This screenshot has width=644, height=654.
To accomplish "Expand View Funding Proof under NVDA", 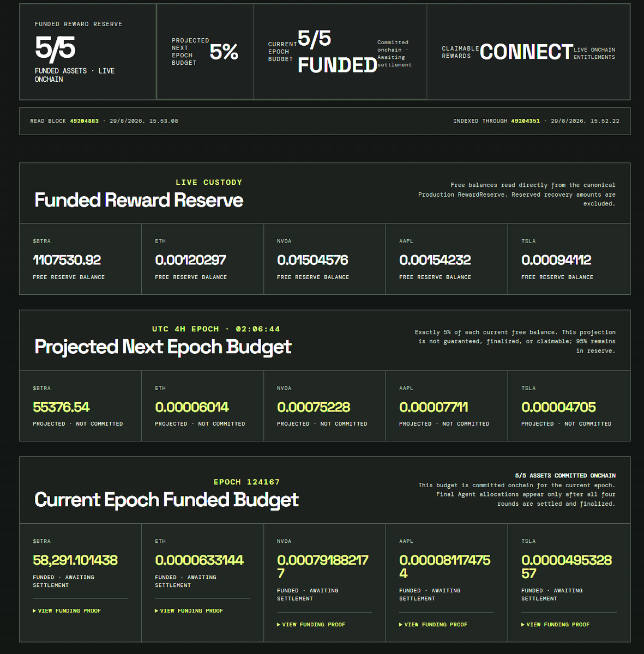I will pyautogui.click(x=311, y=625).
